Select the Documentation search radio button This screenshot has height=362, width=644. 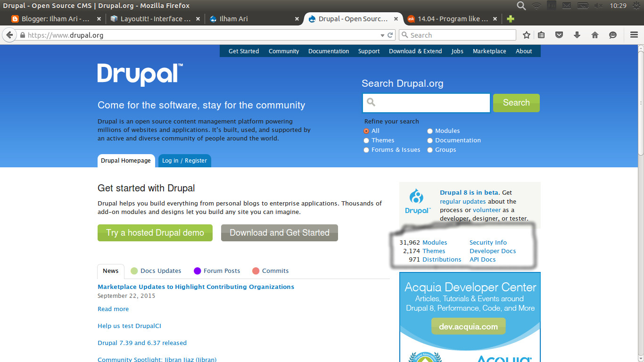[430, 140]
